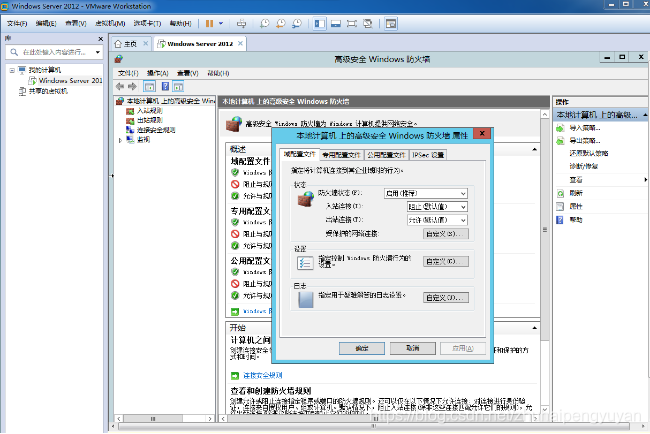The width and height of the screenshot is (650, 434).
Task: Click the back arrow in firewall toolbar
Action: 120,86
